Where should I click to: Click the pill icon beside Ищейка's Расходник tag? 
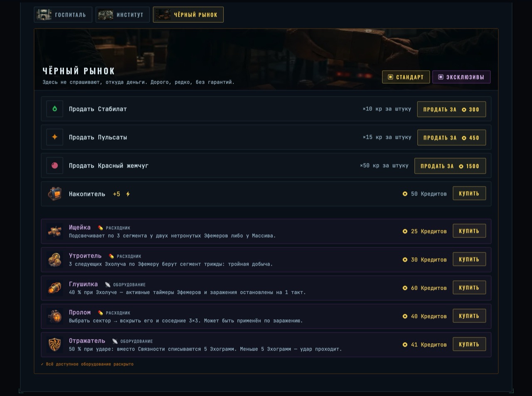(x=100, y=228)
